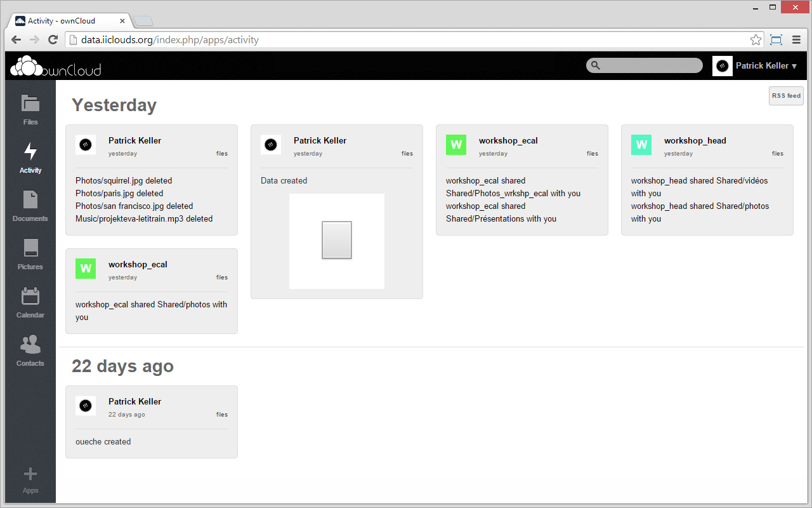Click workshop_ecal Shared/photos entry
Screen dimensions: 812x508
pyautogui.click(x=151, y=311)
